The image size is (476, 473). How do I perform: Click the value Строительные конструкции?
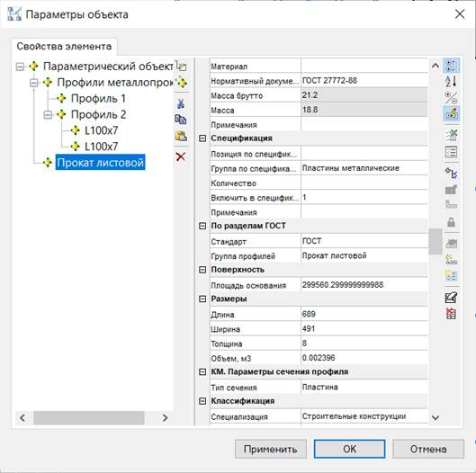[354, 416]
